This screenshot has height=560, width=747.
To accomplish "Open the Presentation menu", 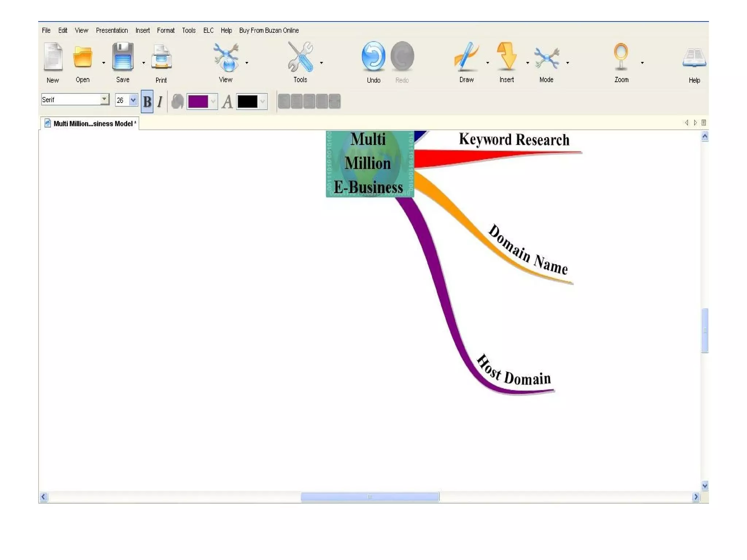I will pyautogui.click(x=112, y=30).
